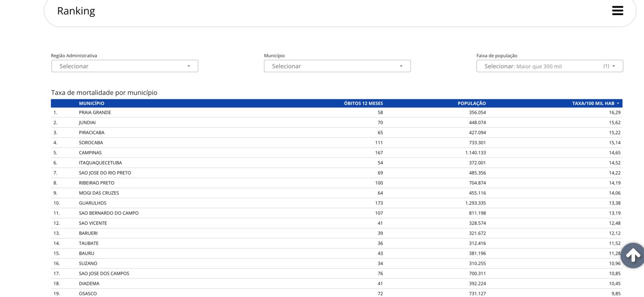
Task: Click population value 1.140.133
Action: tap(475, 153)
